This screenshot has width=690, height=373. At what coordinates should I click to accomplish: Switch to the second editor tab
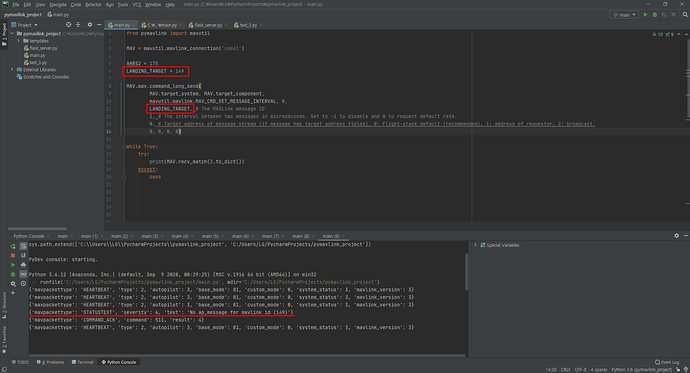click(161, 25)
